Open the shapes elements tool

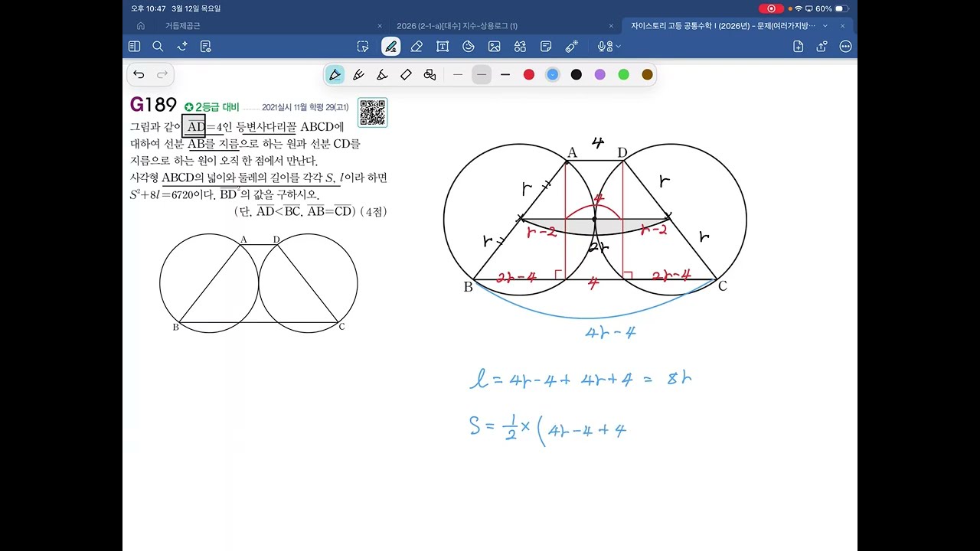click(x=520, y=47)
